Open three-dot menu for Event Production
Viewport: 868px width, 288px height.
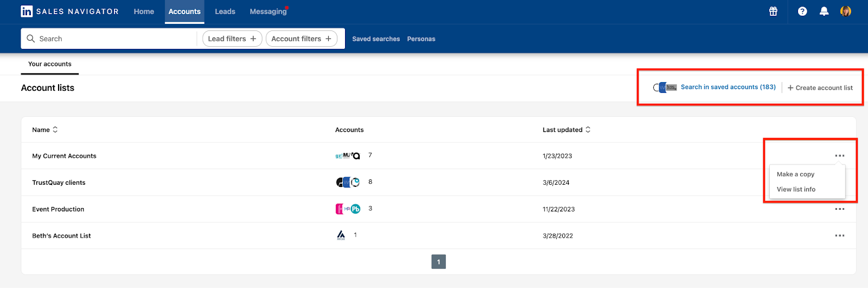click(840, 209)
